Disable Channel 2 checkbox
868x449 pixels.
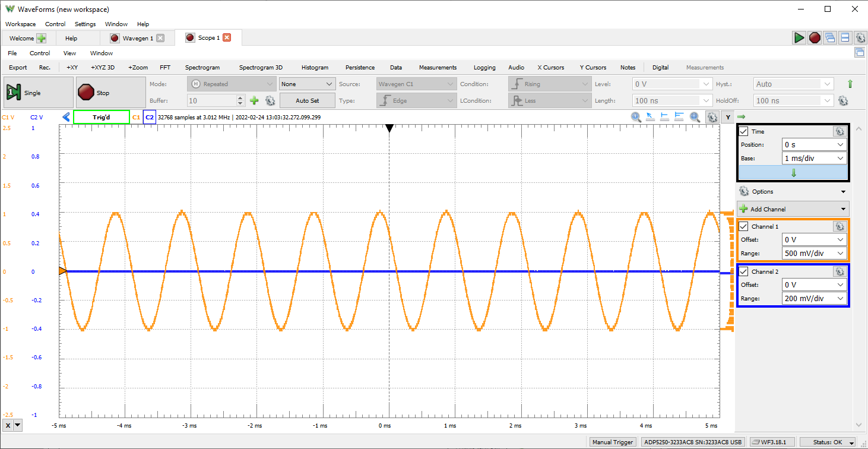tap(743, 271)
